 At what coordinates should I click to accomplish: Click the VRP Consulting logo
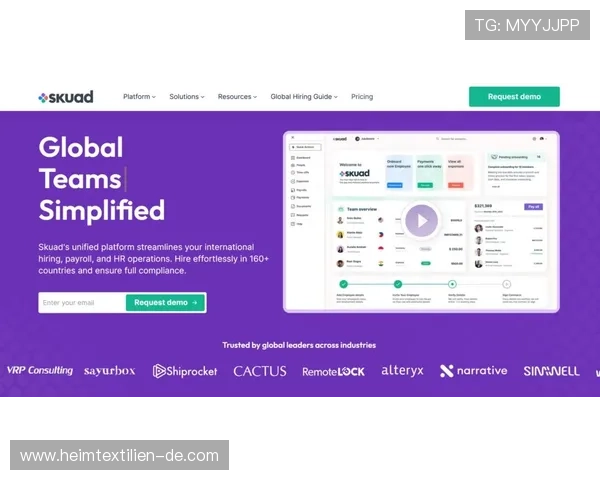click(40, 371)
